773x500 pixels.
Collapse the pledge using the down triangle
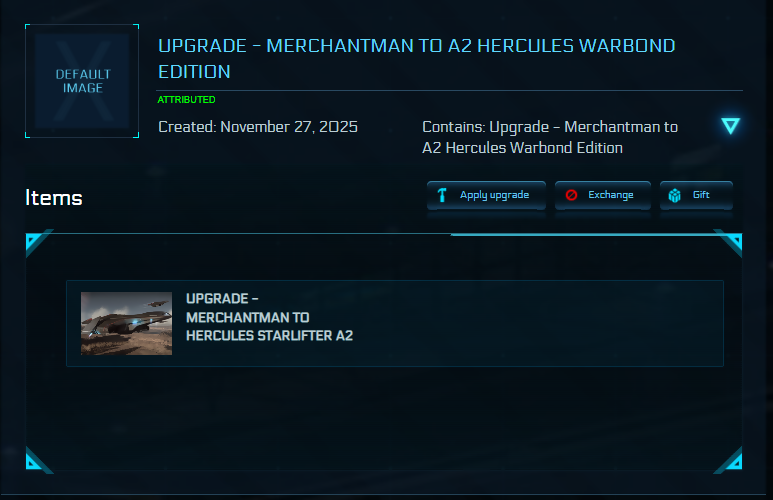pyautogui.click(x=731, y=126)
